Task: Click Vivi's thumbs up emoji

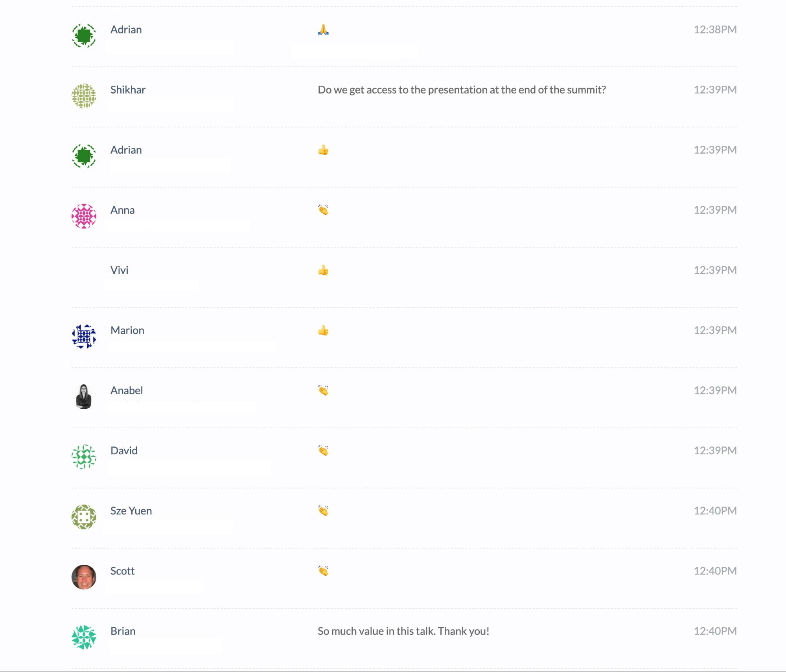Action: pyautogui.click(x=323, y=270)
